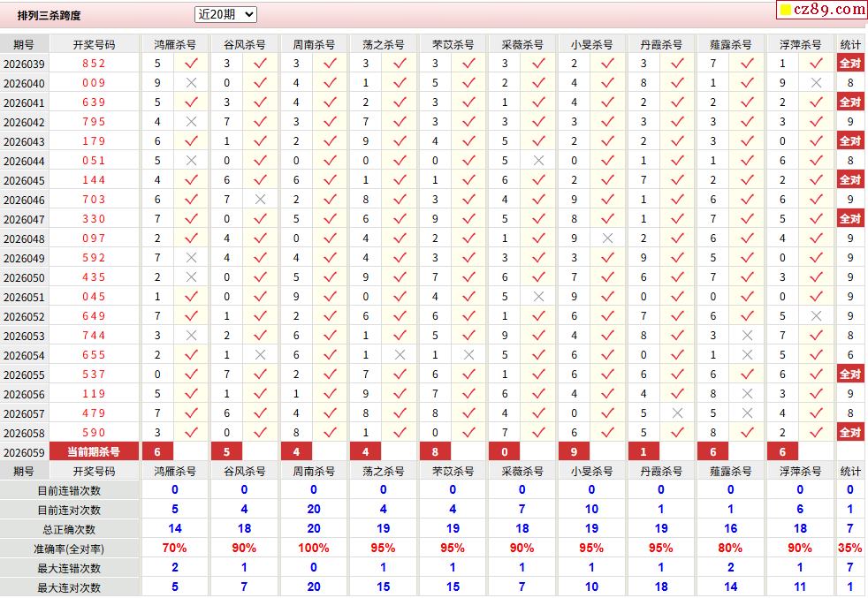Click the 目前连对次数 row label

click(69, 510)
